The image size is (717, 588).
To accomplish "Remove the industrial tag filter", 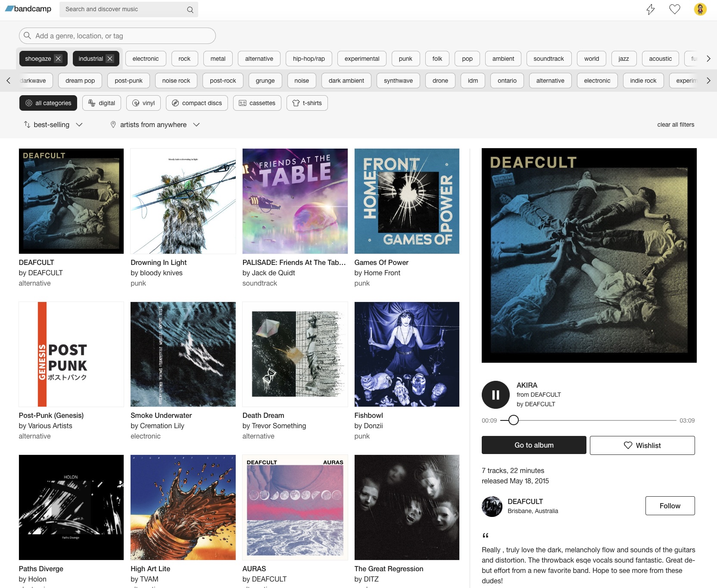I will 110,59.
